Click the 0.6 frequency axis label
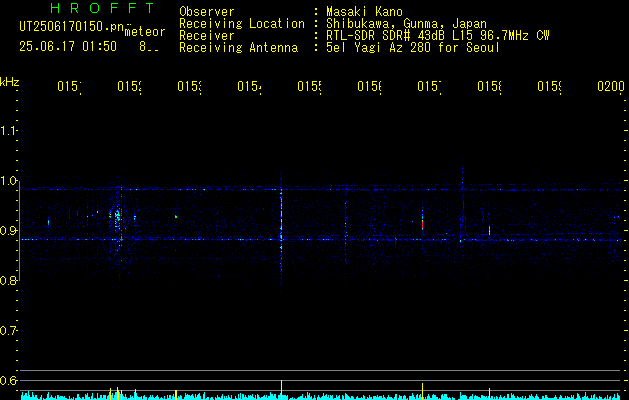This screenshot has height=400, width=629. point(8,380)
